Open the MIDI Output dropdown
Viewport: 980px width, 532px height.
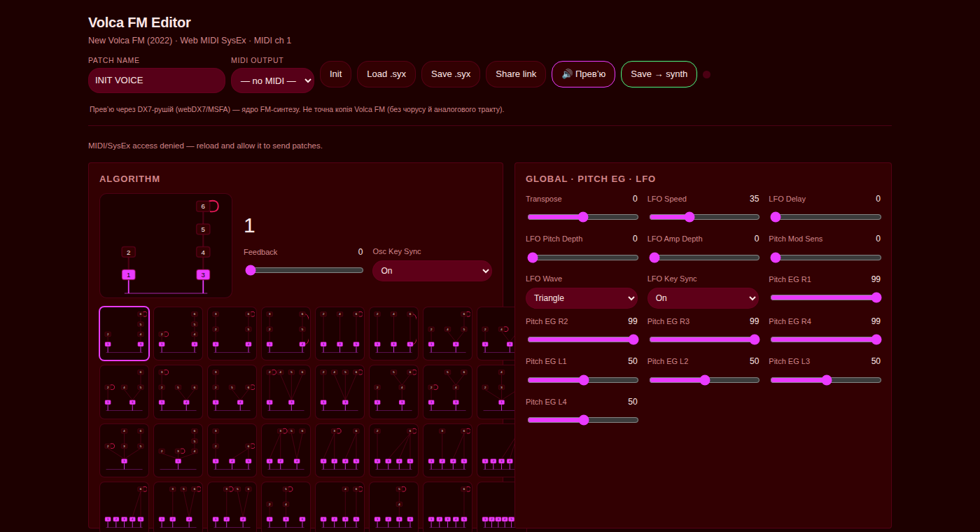(272, 80)
